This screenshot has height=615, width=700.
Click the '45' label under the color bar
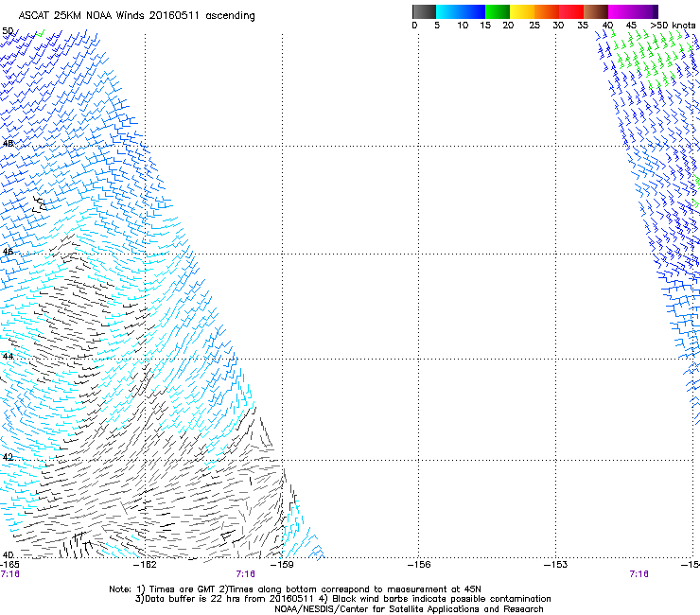631,26
